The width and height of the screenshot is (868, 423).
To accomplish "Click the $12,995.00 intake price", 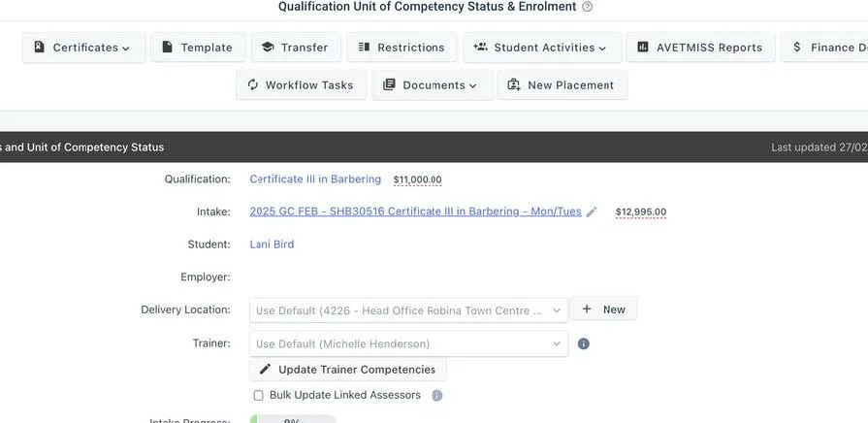I will 641,212.
